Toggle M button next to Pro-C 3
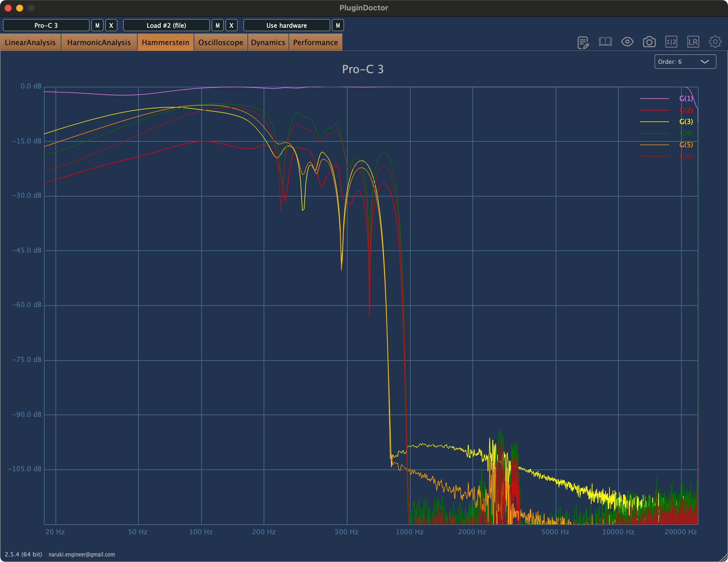728x562 pixels. click(x=97, y=25)
